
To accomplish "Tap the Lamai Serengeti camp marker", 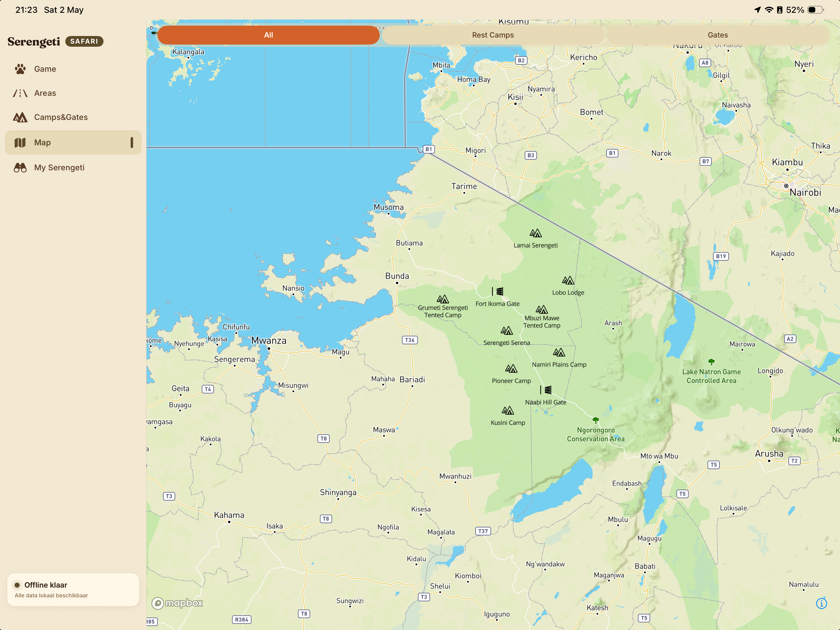I will pyautogui.click(x=535, y=233).
